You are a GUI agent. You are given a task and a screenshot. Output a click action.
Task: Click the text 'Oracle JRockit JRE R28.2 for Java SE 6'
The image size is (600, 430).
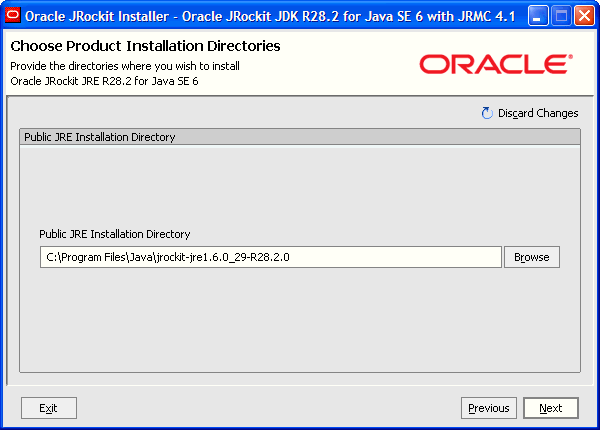(104, 81)
